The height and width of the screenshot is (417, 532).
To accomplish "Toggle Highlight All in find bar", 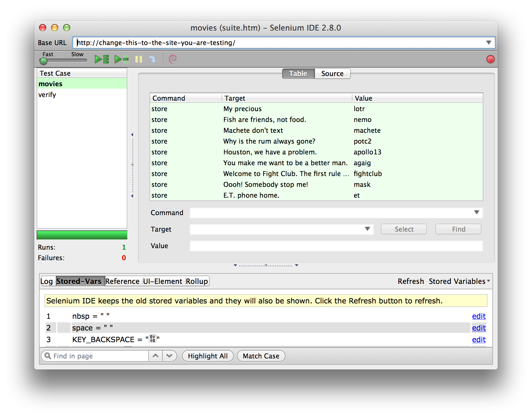I will click(x=208, y=356).
